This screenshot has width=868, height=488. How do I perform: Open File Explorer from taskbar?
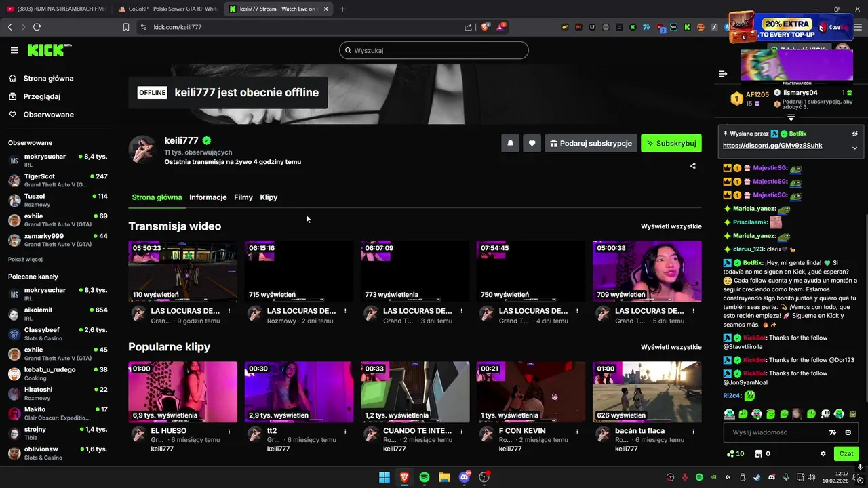coord(444,477)
